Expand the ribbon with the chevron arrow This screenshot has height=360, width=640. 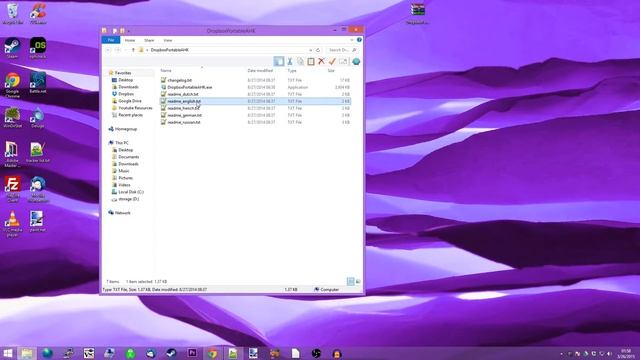(x=352, y=40)
